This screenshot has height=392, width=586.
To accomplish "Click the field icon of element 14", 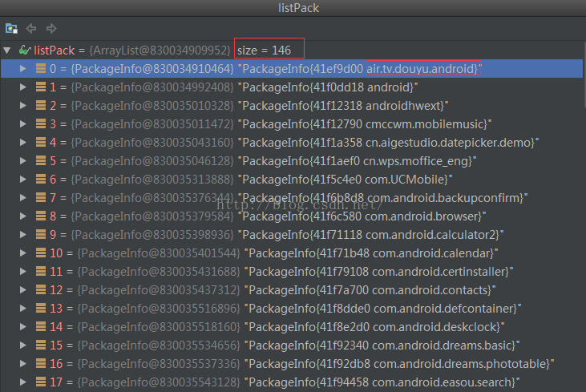I will coord(41,326).
